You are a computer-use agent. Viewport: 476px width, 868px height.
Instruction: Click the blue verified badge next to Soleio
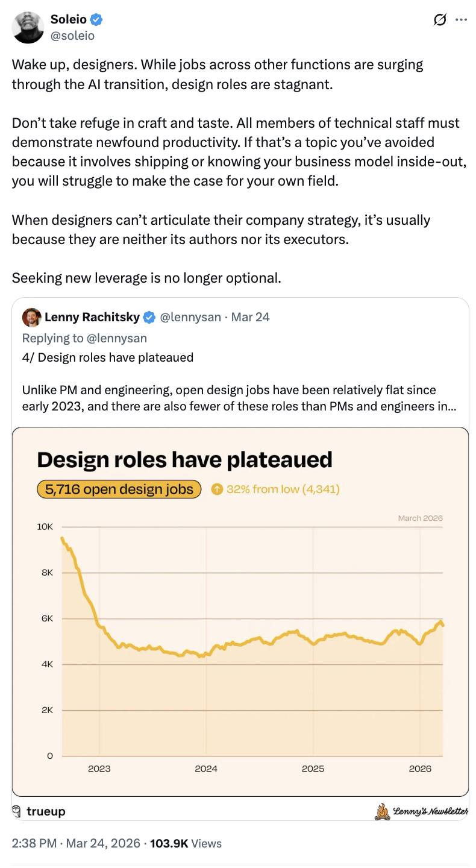click(x=95, y=19)
